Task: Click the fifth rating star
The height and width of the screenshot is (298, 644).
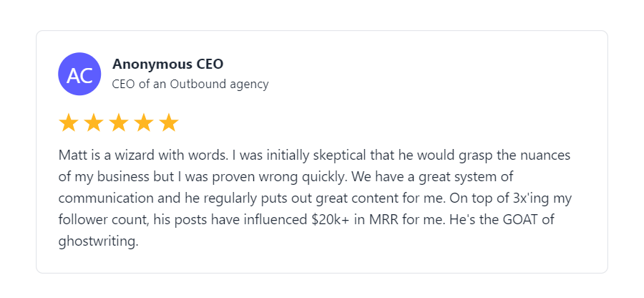Action: tap(169, 122)
